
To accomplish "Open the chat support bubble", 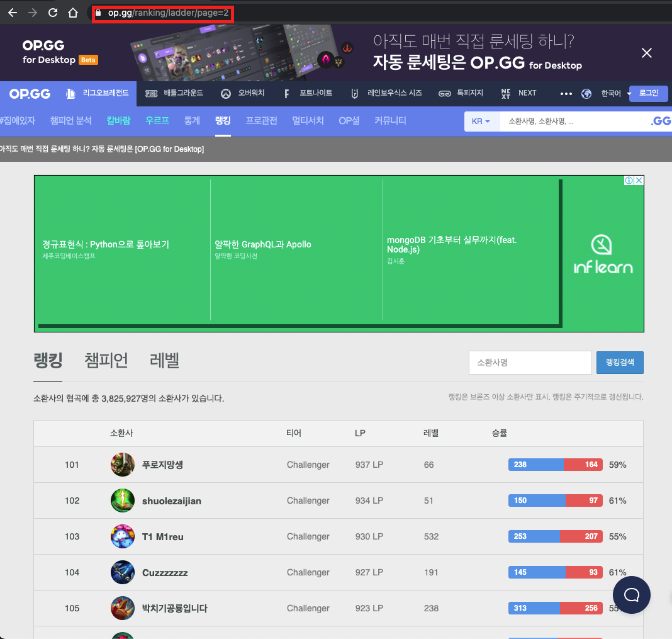I will click(631, 595).
